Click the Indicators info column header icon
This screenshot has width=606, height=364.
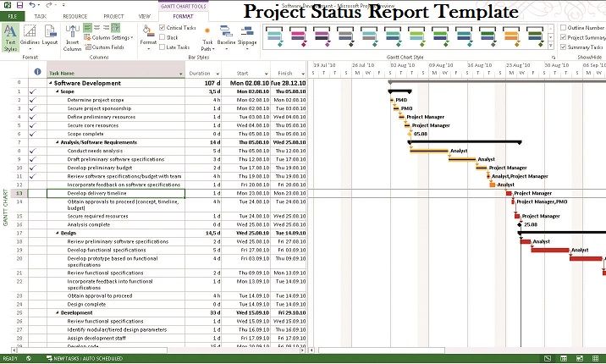tap(37, 71)
